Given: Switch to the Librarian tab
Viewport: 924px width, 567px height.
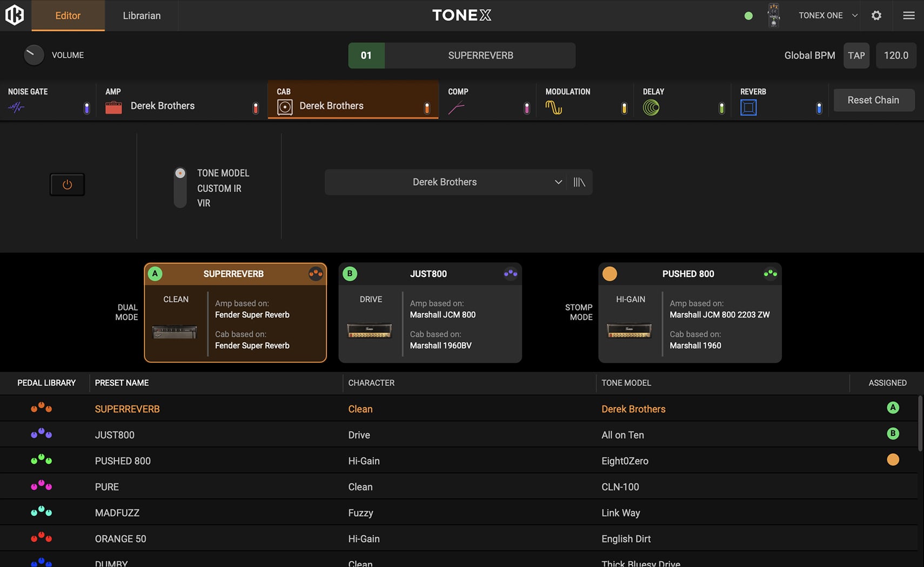Looking at the screenshot, I should coord(142,16).
